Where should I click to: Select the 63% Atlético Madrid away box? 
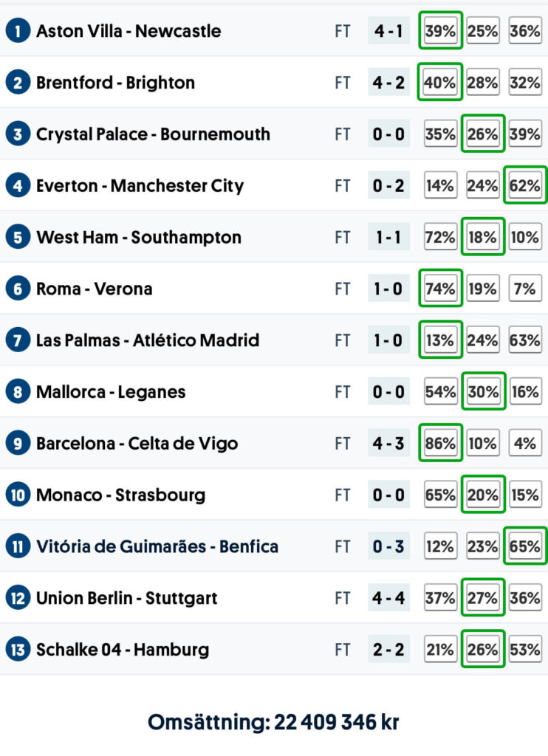pyautogui.click(x=524, y=340)
